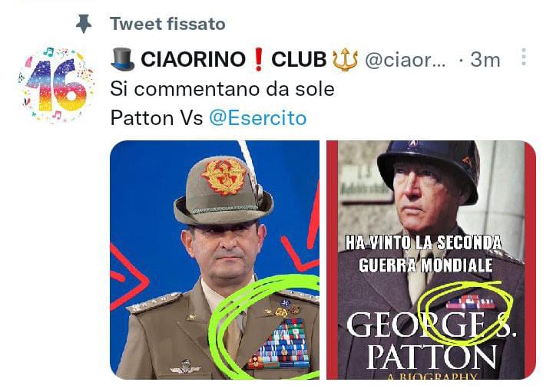Click the Tweet fissato label

coord(167,24)
